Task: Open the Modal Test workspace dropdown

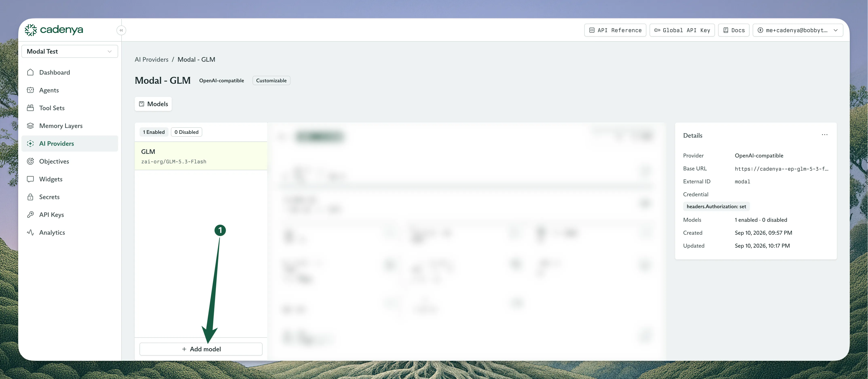Action: pyautogui.click(x=70, y=51)
